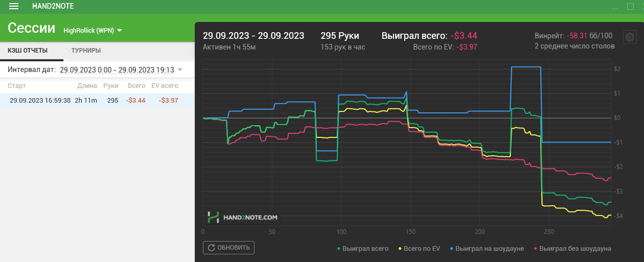Click the 295 Руки stat in header
Screen dimensions: 644x262
(x=340, y=36)
